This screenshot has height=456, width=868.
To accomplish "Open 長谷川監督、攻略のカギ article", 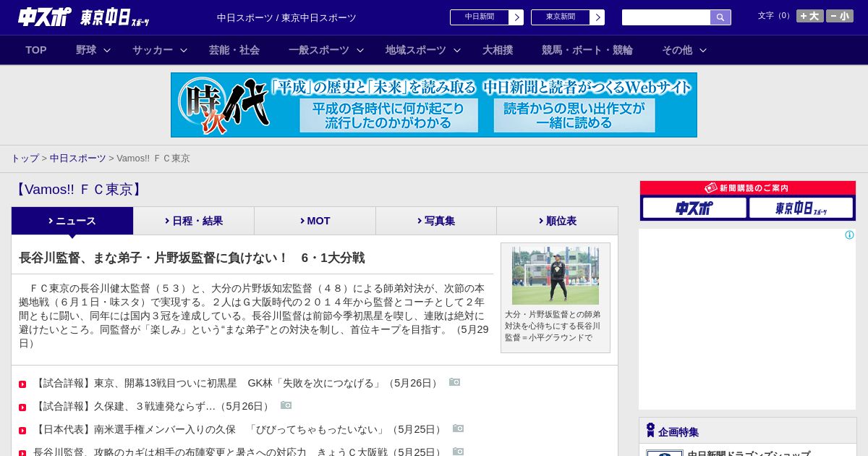I will 239,452.
